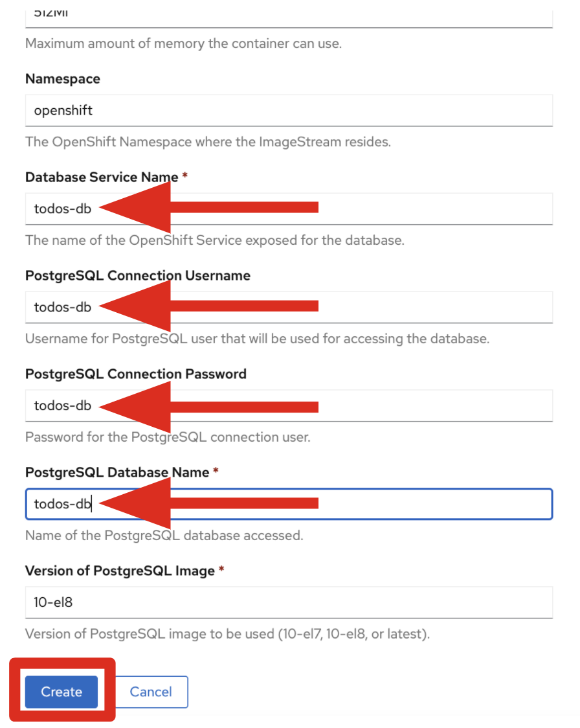Viewport: 580px width, 728px height.
Task: Click the PostgreSQL image version box showing 10-el8
Action: [289, 602]
